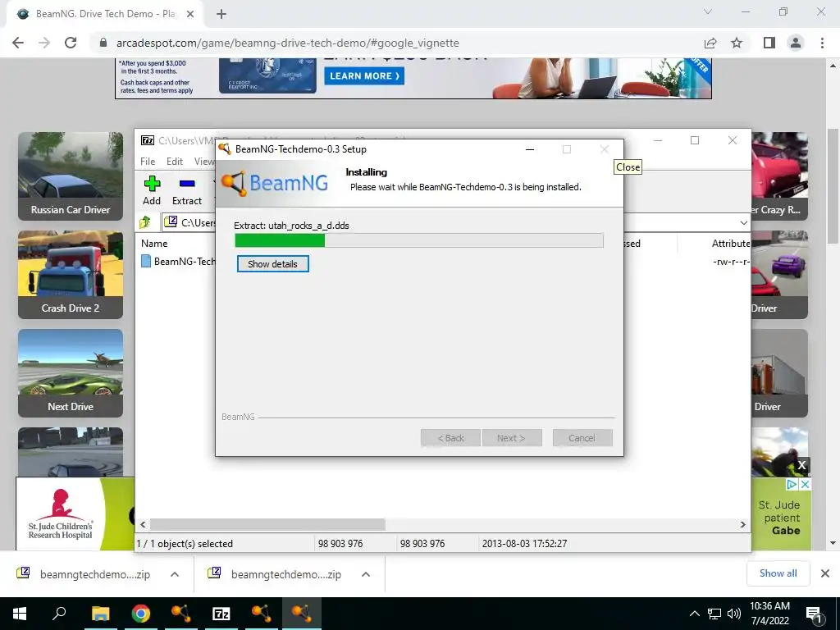840x630 pixels.
Task: Switch to Chrome in the taskbar
Action: pyautogui.click(x=141, y=614)
